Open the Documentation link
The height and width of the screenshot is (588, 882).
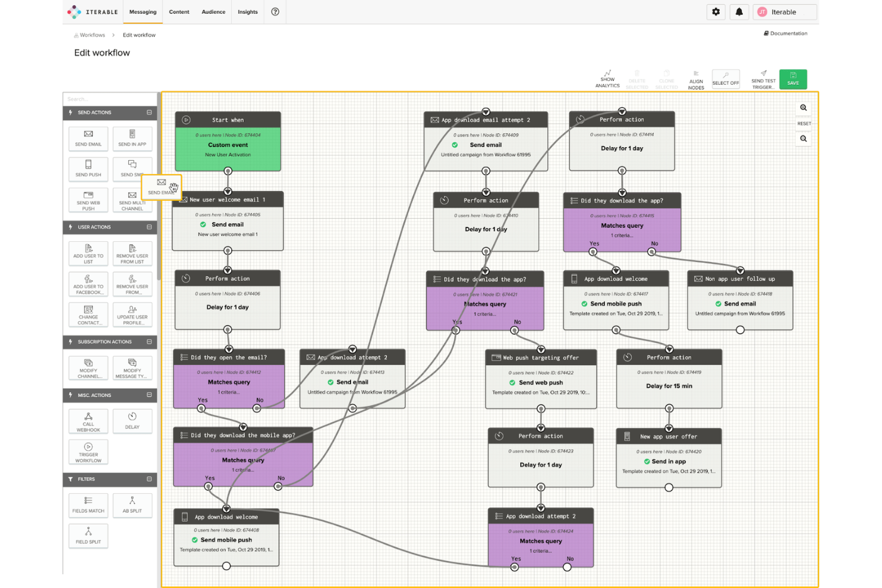pos(785,33)
